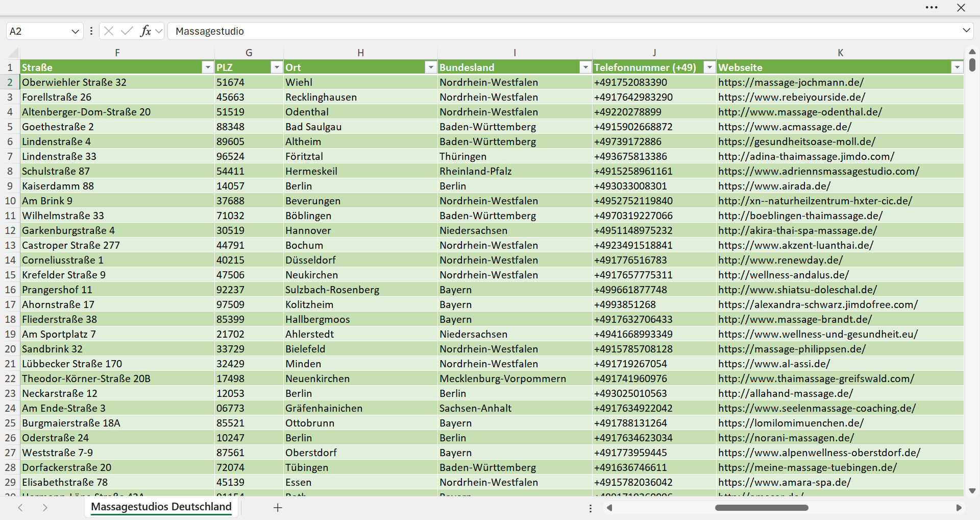Click the vertical scrollbar thumb
The width and height of the screenshot is (980, 520).
pos(972,65)
